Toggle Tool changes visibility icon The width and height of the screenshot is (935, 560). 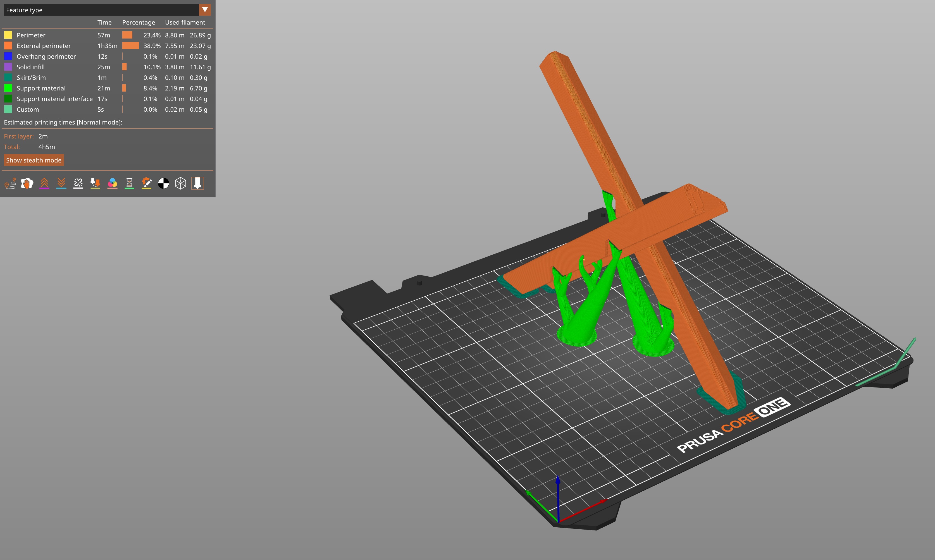point(95,183)
